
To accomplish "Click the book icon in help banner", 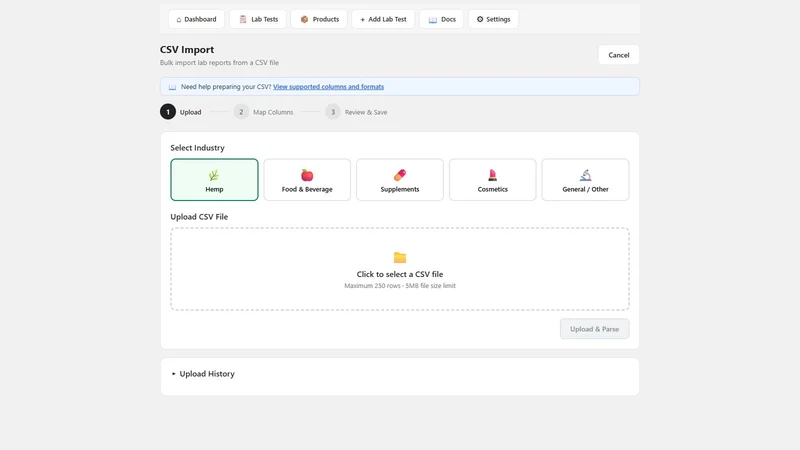I will click(x=172, y=87).
